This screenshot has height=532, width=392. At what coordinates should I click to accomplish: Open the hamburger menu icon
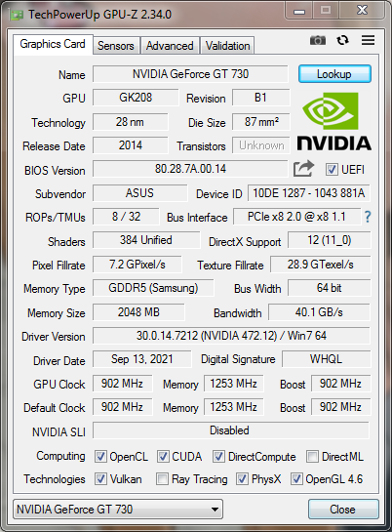pyautogui.click(x=368, y=40)
